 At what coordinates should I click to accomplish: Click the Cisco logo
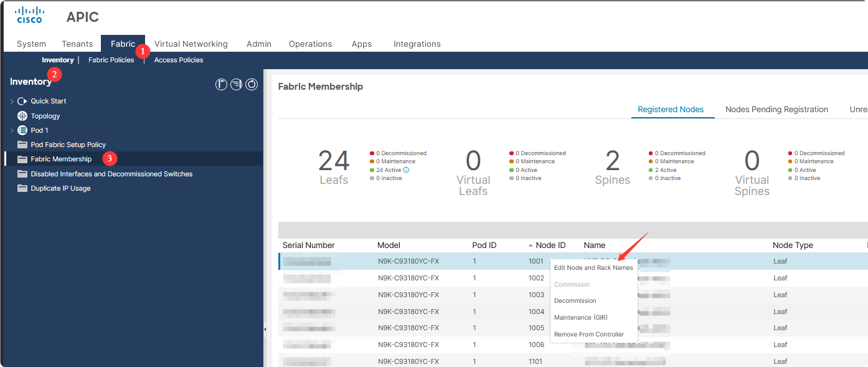tap(29, 15)
